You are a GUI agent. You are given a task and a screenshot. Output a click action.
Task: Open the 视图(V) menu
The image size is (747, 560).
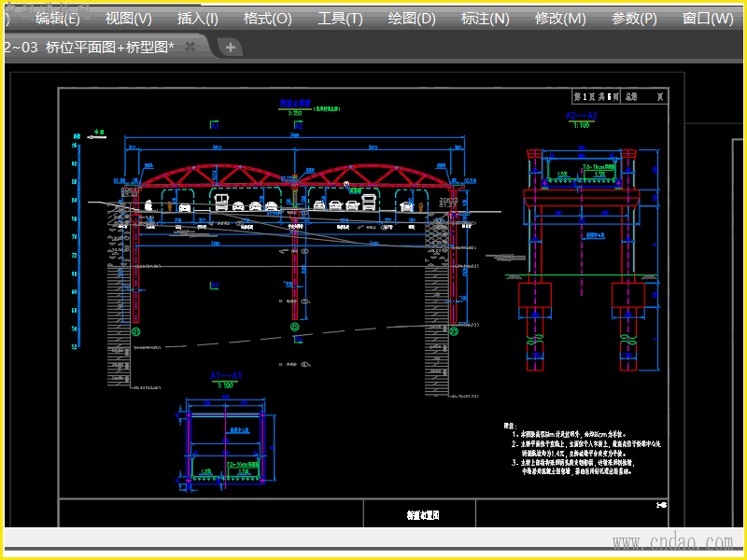pyautogui.click(x=128, y=19)
